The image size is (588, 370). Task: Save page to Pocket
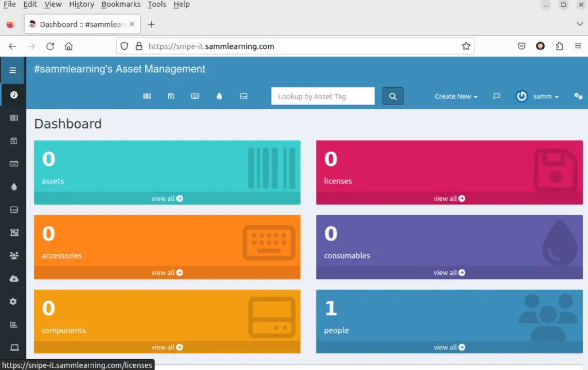click(521, 46)
